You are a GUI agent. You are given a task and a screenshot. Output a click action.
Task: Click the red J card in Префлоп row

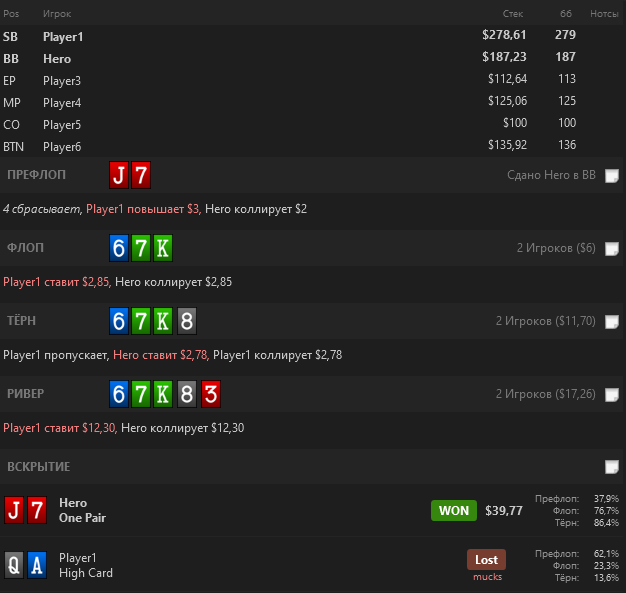point(119,175)
